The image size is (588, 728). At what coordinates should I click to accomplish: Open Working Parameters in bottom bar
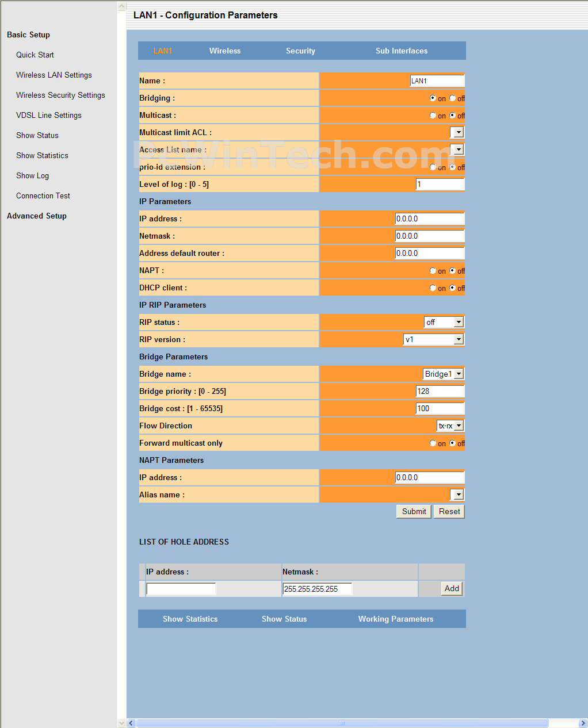pos(396,619)
